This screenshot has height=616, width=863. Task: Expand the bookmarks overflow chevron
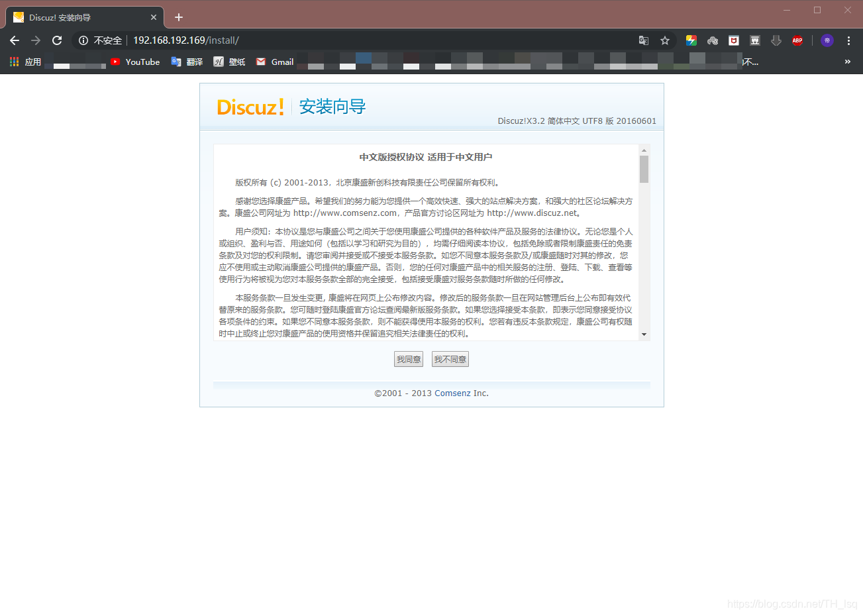(847, 62)
